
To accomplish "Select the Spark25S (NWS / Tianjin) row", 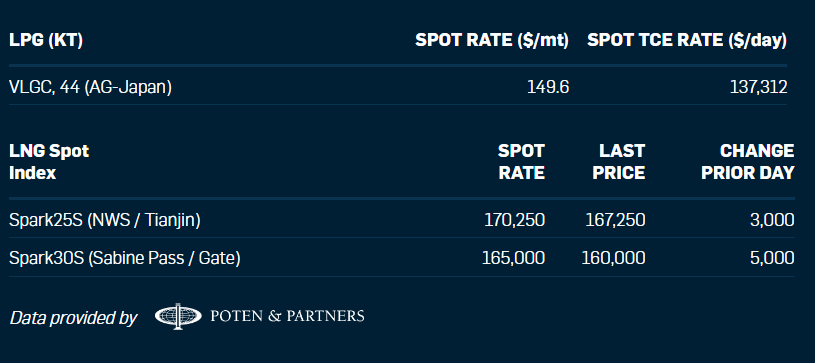I will 402,220.
